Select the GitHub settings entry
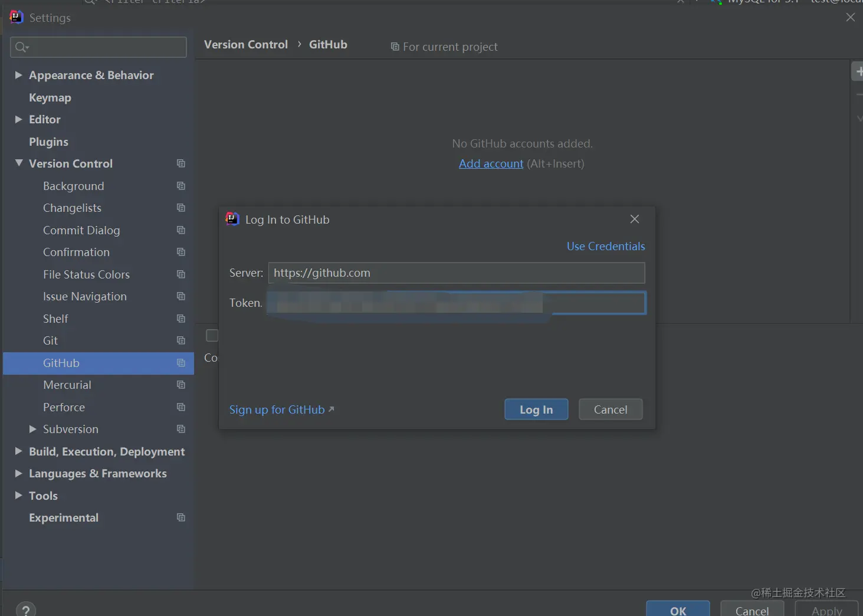The width and height of the screenshot is (863, 616). 98,363
